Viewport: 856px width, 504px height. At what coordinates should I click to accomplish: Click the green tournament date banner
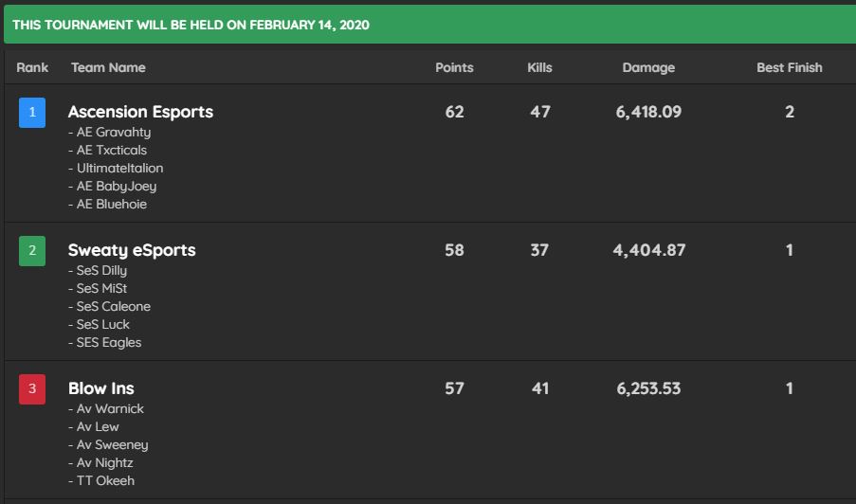pyautogui.click(x=428, y=25)
